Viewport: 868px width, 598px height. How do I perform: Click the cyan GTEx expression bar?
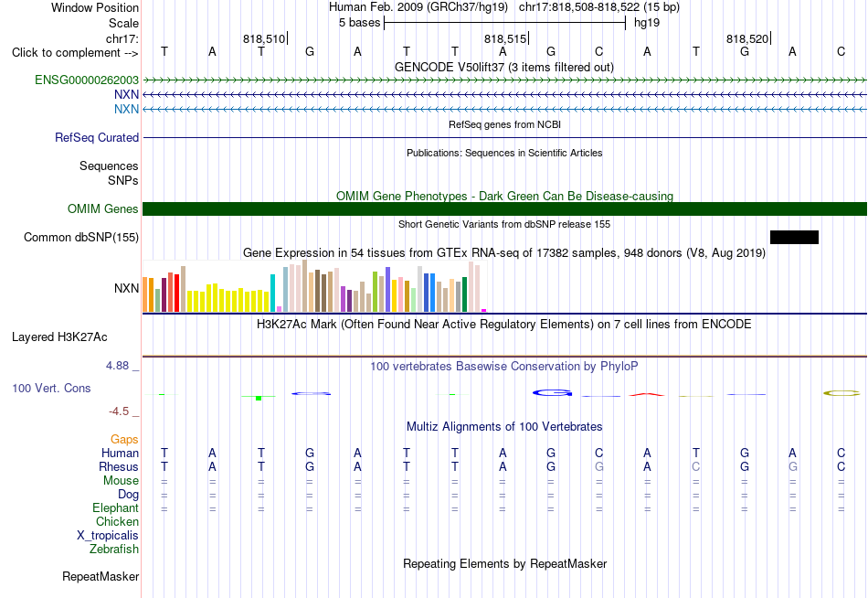coord(273,294)
